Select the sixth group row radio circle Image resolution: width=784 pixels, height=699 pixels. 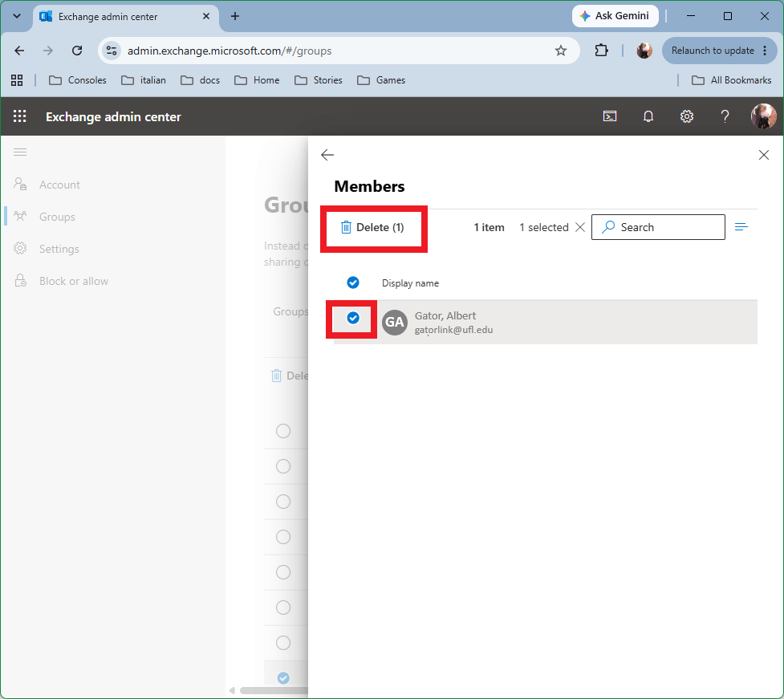[283, 608]
